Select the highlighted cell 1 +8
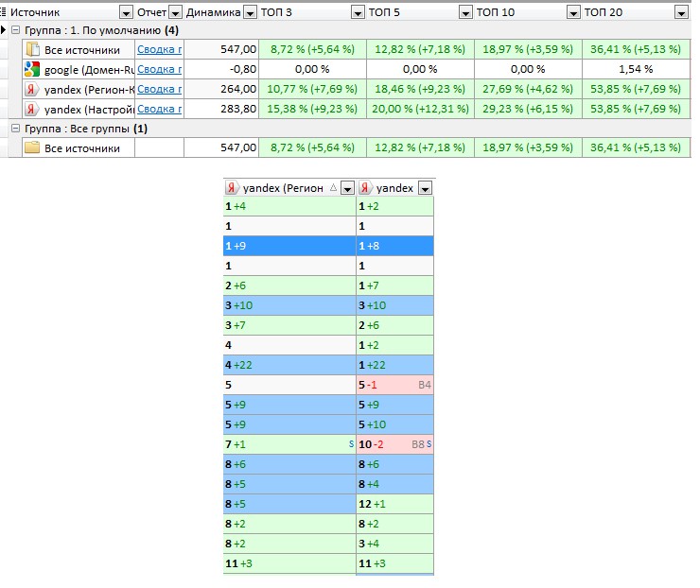The height and width of the screenshot is (588, 700). (x=395, y=246)
